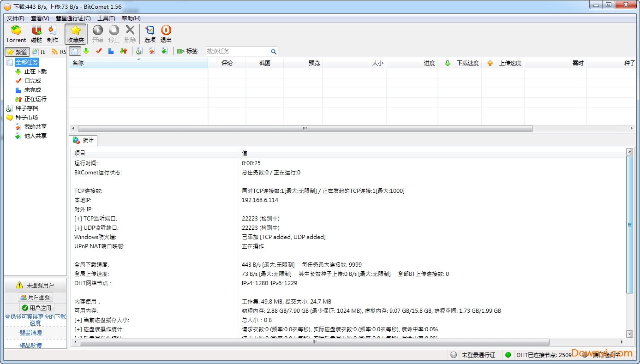Expand the 种子市场 torrent market section
Screen dimensions: 640x364
click(x=26, y=117)
